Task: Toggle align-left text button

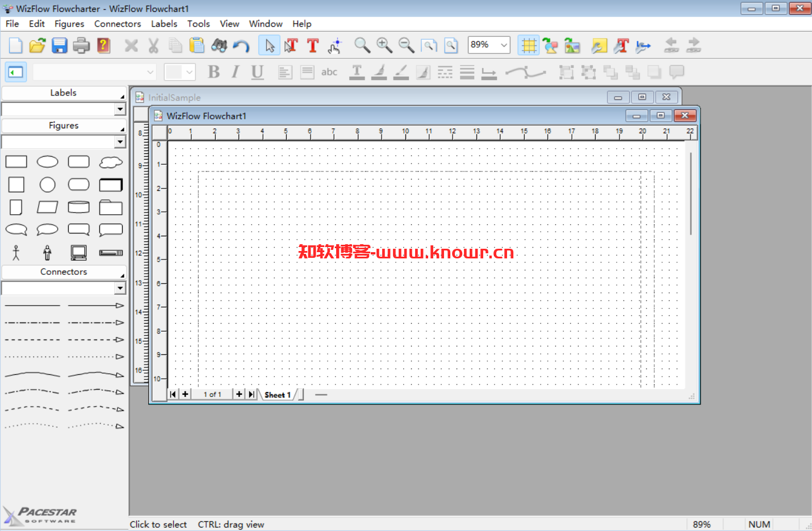Action: 284,72
